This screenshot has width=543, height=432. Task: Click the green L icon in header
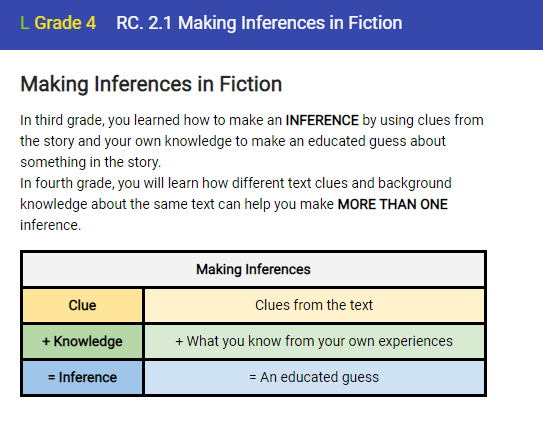25,23
